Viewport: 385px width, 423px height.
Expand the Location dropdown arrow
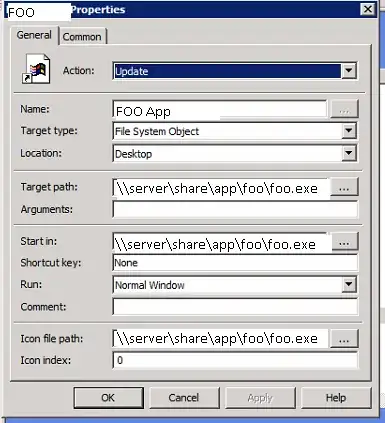point(349,153)
